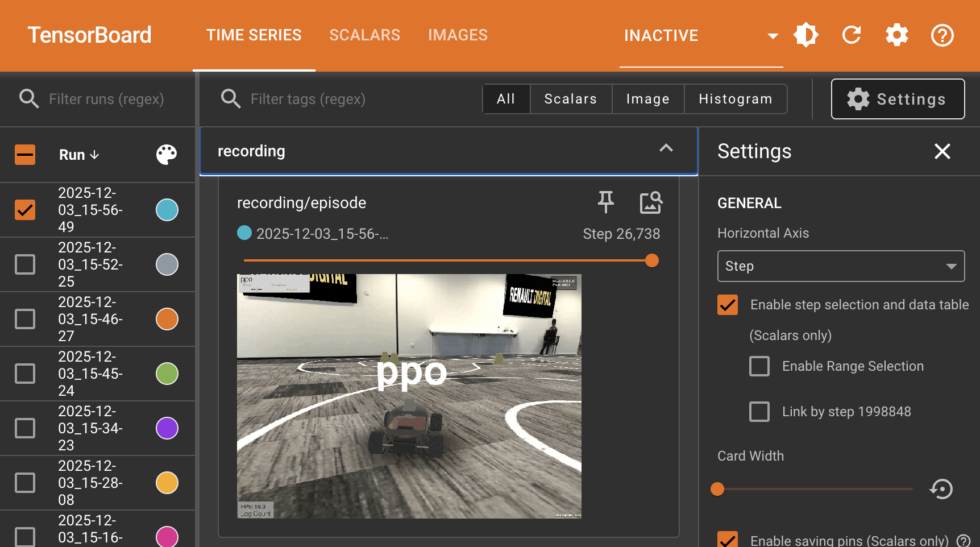The image size is (980, 547).
Task: Collapse the recording section
Action: point(666,150)
